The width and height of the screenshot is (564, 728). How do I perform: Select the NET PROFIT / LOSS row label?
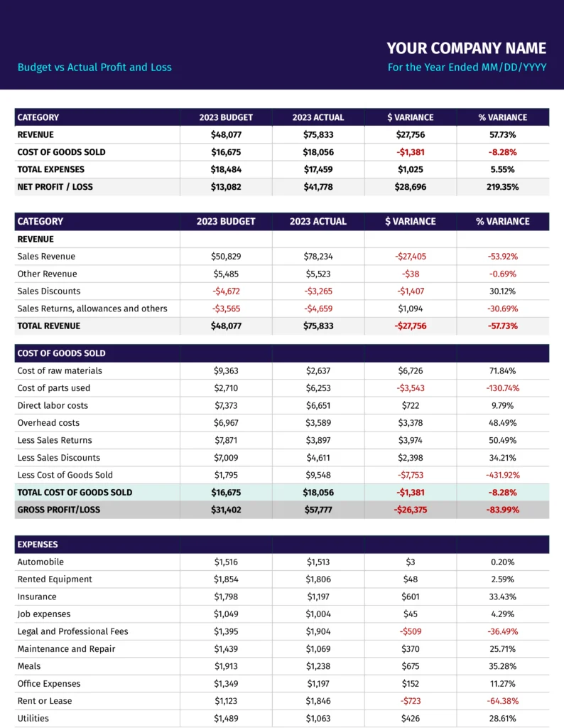pyautogui.click(x=55, y=187)
